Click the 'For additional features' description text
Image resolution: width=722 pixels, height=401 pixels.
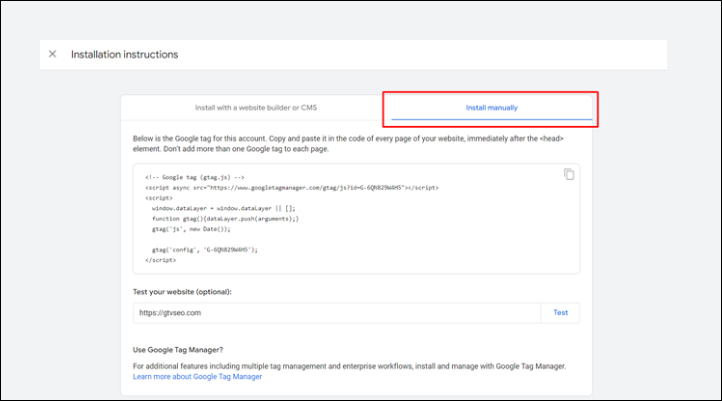pos(349,366)
